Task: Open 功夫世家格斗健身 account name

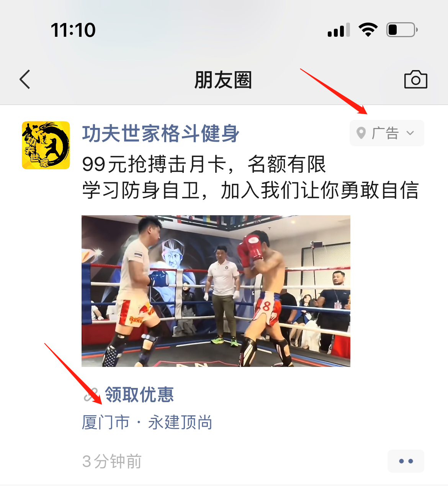Action: coord(161,134)
